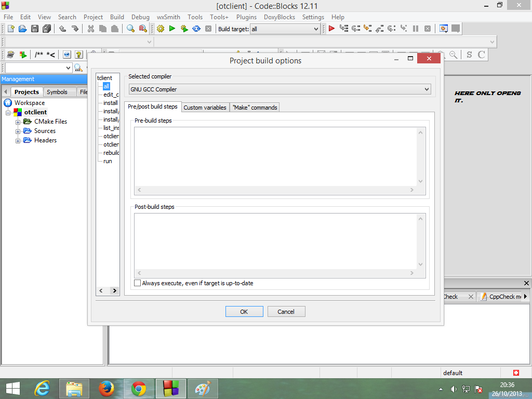Switch to the Custom variables tab
The height and width of the screenshot is (399, 532).
(x=205, y=107)
